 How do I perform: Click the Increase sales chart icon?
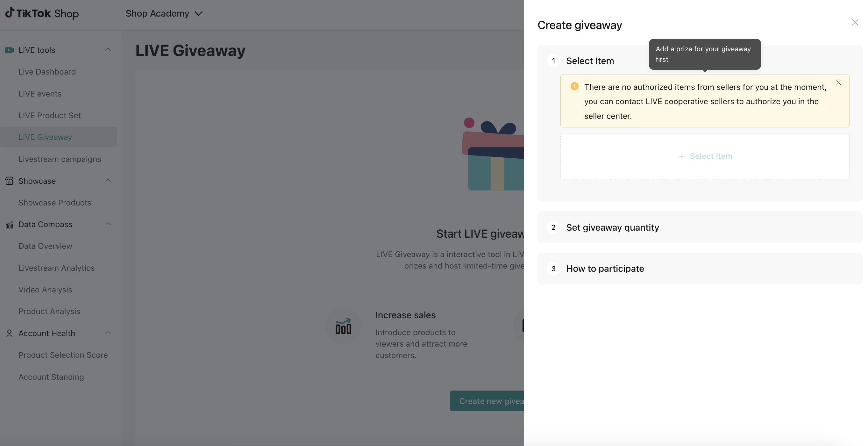pos(343,326)
